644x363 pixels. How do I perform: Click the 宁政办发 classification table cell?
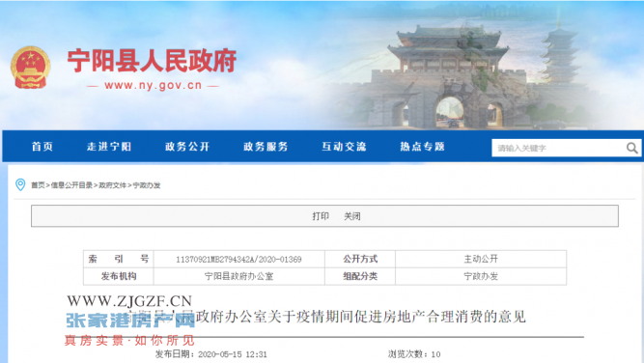pos(481,276)
